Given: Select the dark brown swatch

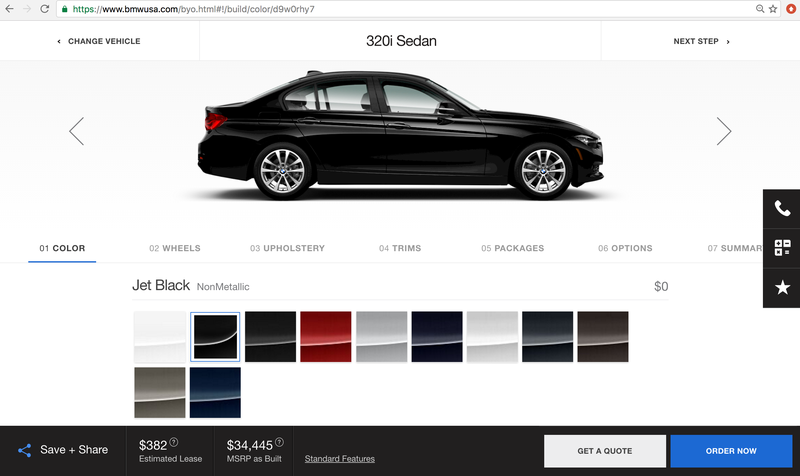Looking at the screenshot, I should pos(603,337).
